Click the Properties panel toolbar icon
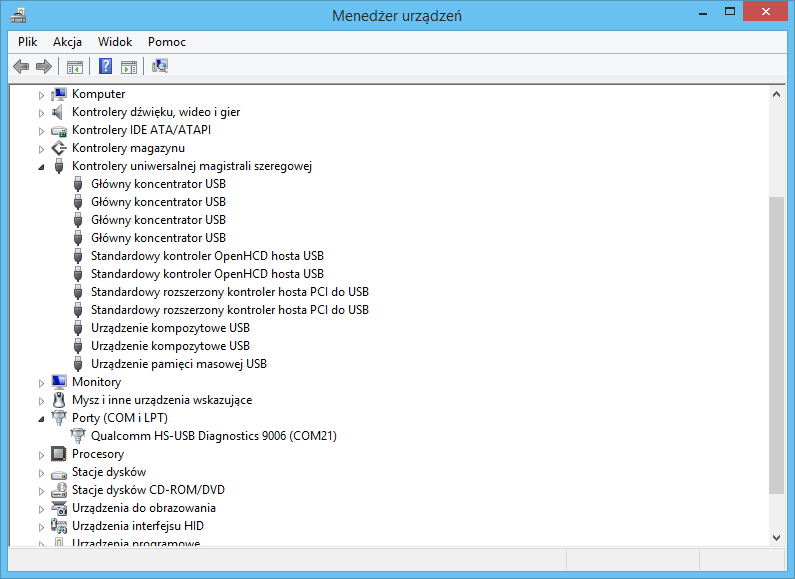Viewport: 795px width, 579px height. tap(129, 67)
